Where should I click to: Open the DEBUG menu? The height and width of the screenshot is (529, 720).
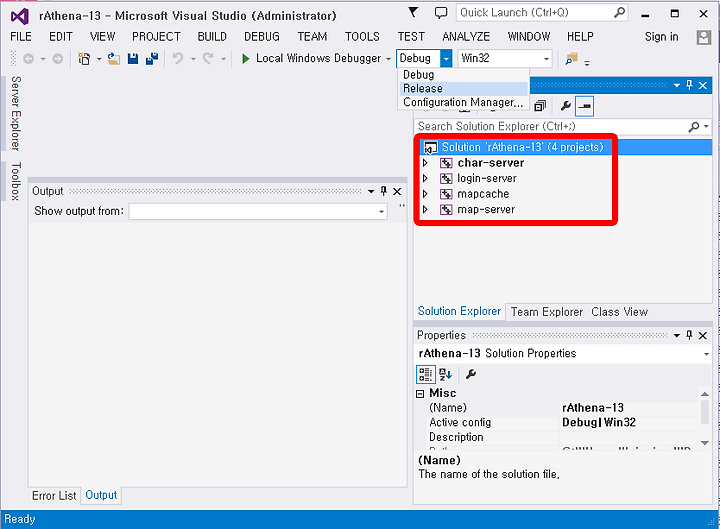(262, 37)
